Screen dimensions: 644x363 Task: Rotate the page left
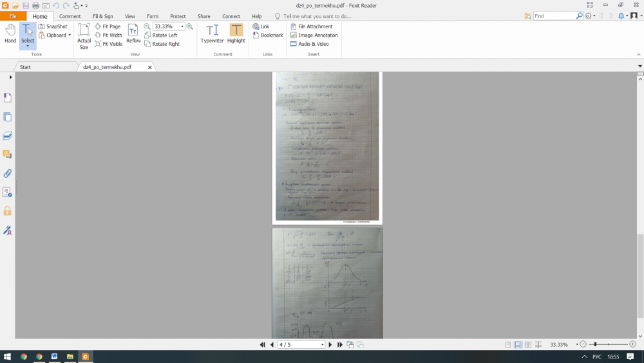click(x=160, y=35)
